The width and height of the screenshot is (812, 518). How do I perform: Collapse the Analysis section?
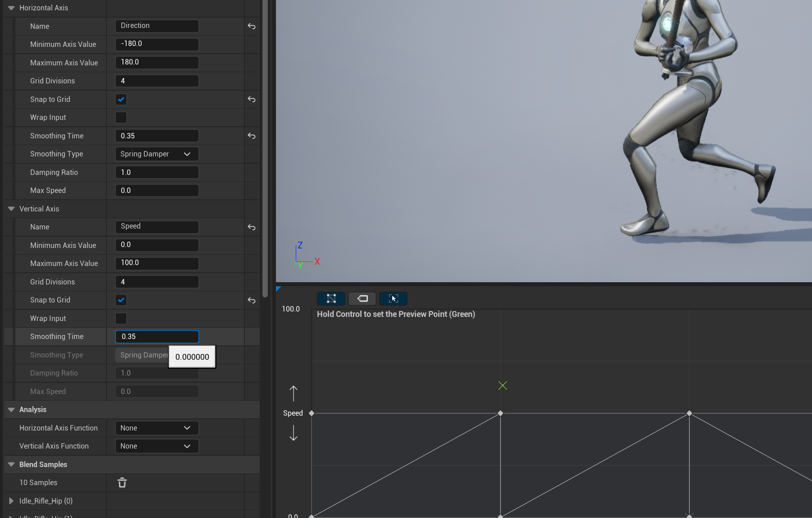click(x=11, y=410)
